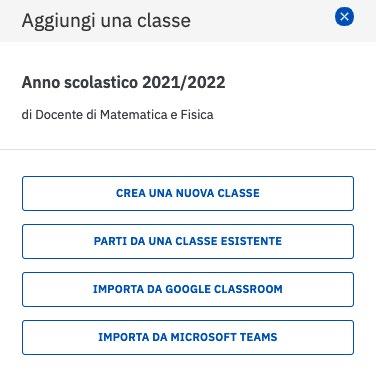This screenshot has width=376, height=373.
Task: Click the Docente di Matematica e Fisica subtitle
Action: pyautogui.click(x=117, y=115)
